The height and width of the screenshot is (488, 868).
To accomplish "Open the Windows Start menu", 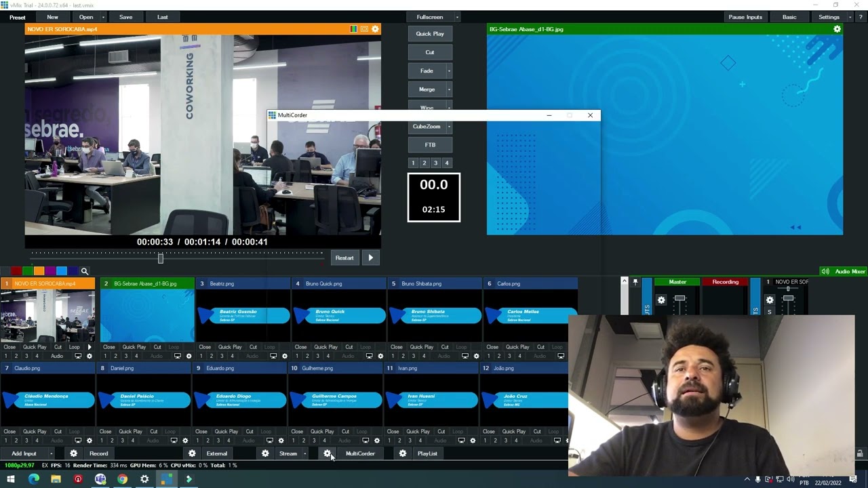I will pyautogui.click(x=11, y=479).
